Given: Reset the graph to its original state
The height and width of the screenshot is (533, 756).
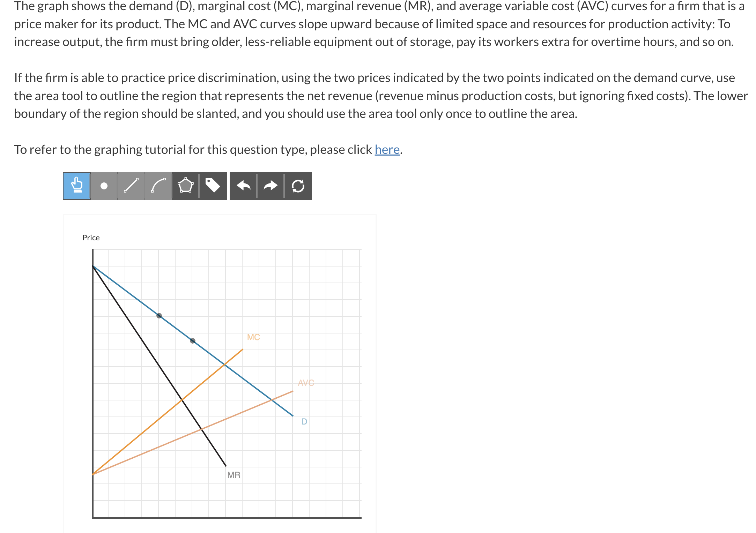Looking at the screenshot, I should 297,186.
